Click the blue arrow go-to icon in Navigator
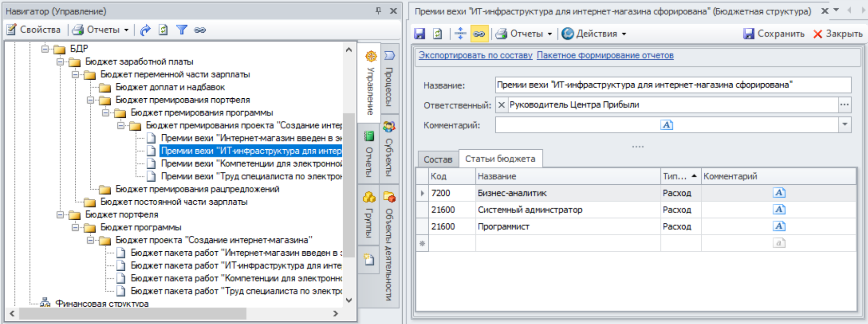Image resolution: width=868 pixels, height=324 pixels. [x=145, y=30]
